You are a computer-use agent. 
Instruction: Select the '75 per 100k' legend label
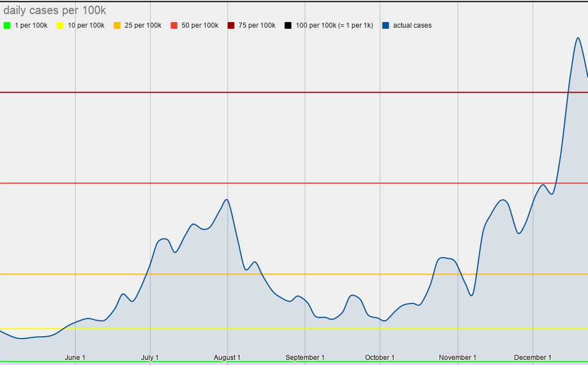pyautogui.click(x=257, y=25)
